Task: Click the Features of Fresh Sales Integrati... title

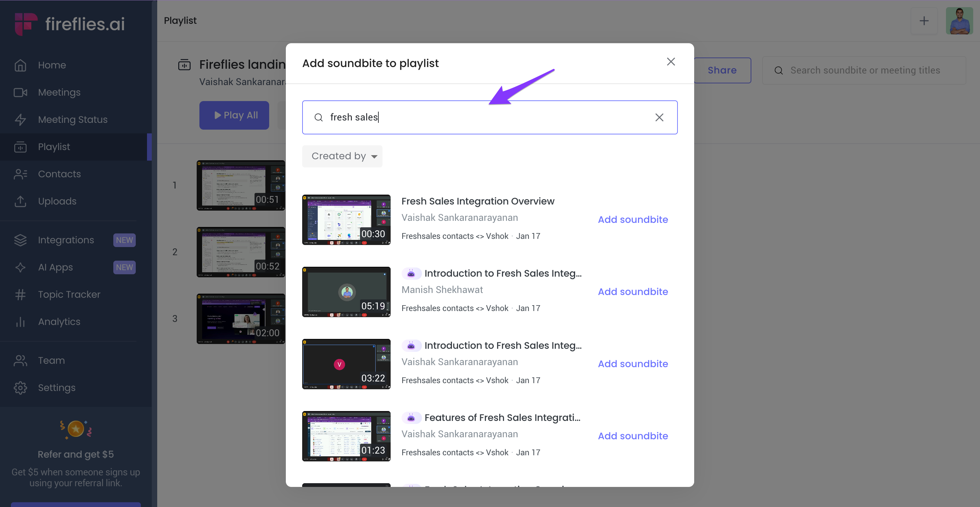Action: click(x=503, y=418)
